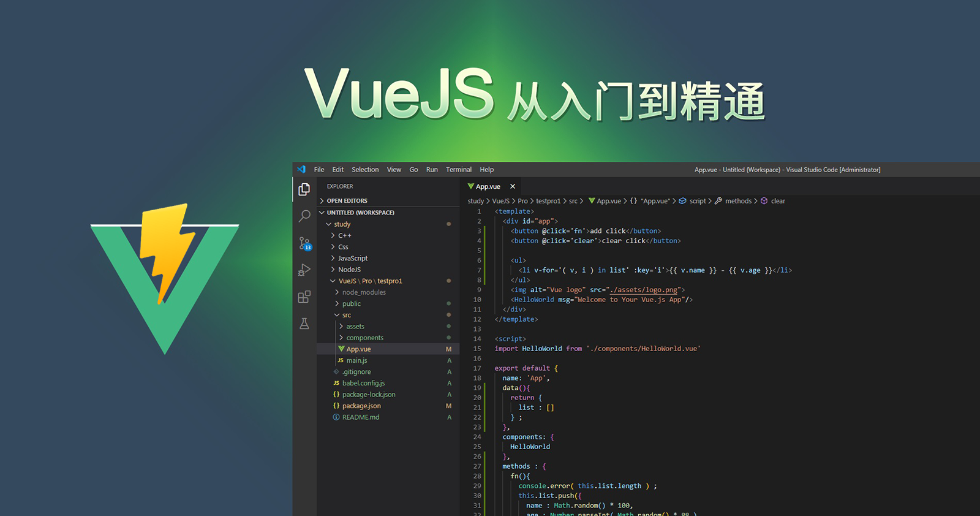Expand the assets folder

click(x=388, y=326)
